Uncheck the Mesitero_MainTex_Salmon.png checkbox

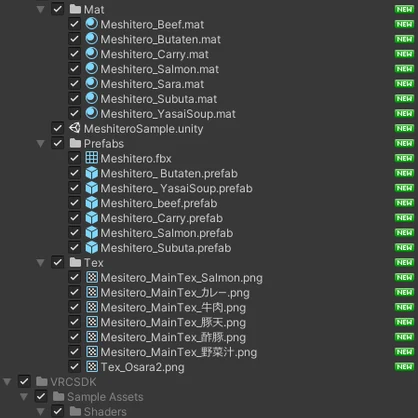tap(74, 277)
